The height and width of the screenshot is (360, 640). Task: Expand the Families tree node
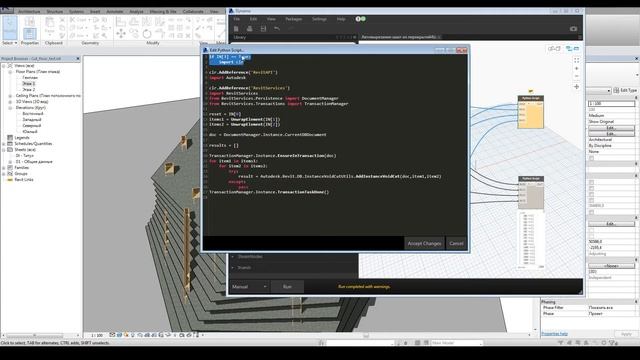coord(4,168)
